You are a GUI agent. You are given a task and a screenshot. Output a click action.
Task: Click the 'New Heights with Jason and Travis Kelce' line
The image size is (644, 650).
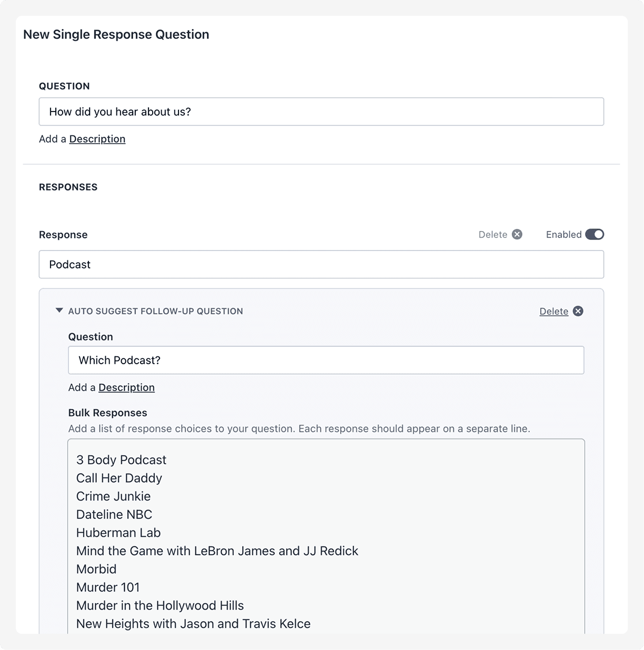point(193,624)
